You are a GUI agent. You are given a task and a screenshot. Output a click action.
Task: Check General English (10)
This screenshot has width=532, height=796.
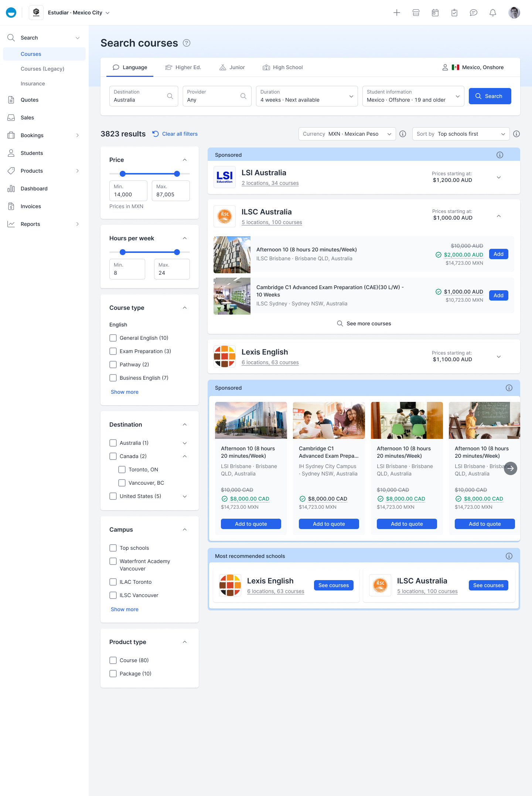tap(113, 338)
